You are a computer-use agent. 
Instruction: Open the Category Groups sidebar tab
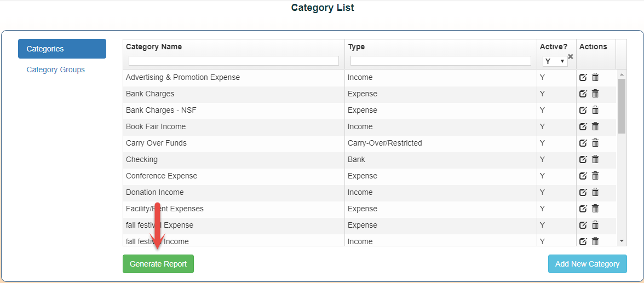[x=56, y=70]
